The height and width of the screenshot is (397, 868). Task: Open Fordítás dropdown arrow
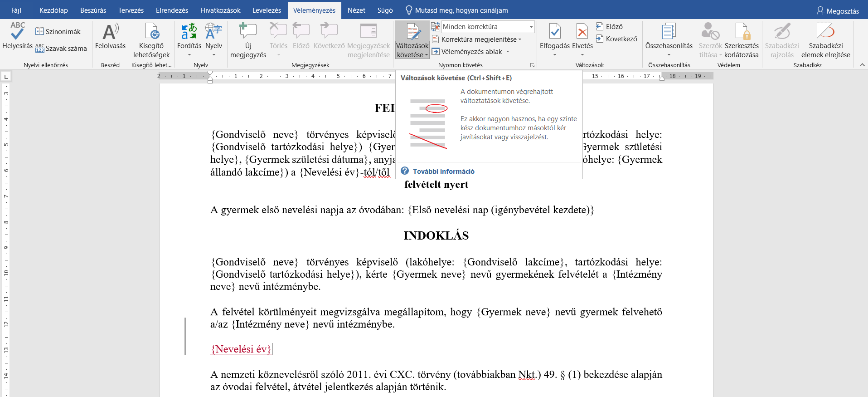(189, 55)
